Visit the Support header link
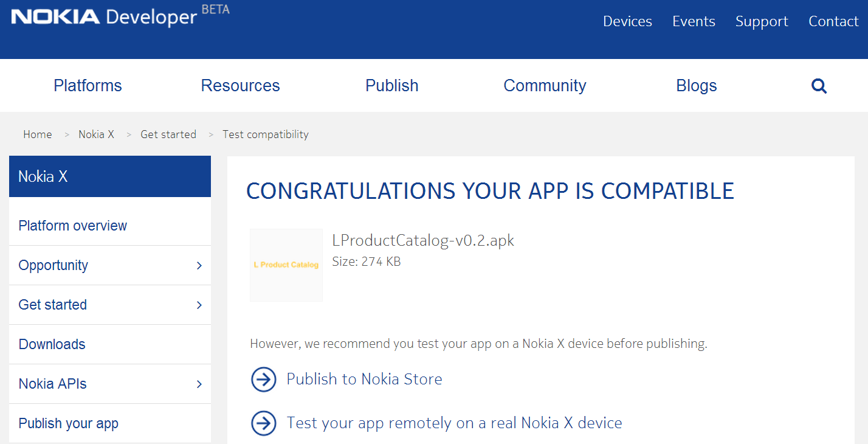868x444 pixels. [x=762, y=21]
